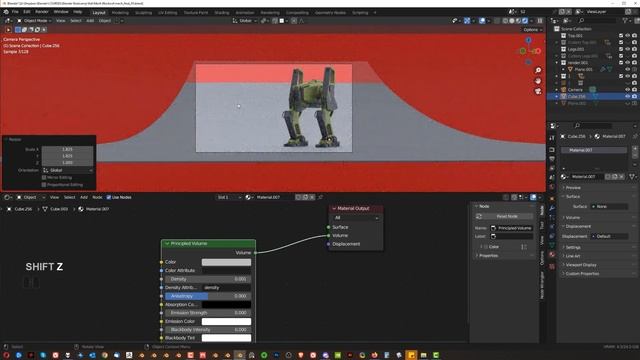640x360 pixels.
Task: Open the Render menu
Action: coord(42,12)
